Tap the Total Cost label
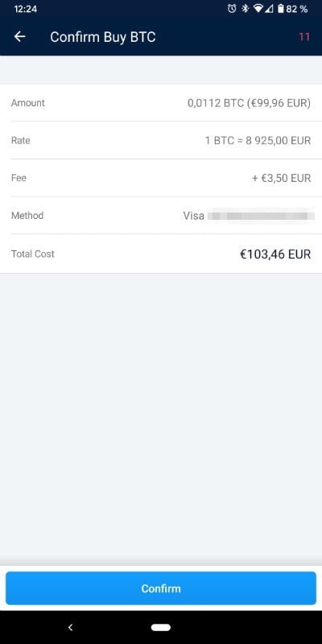Screen dimensions: 322x644 click(32, 254)
